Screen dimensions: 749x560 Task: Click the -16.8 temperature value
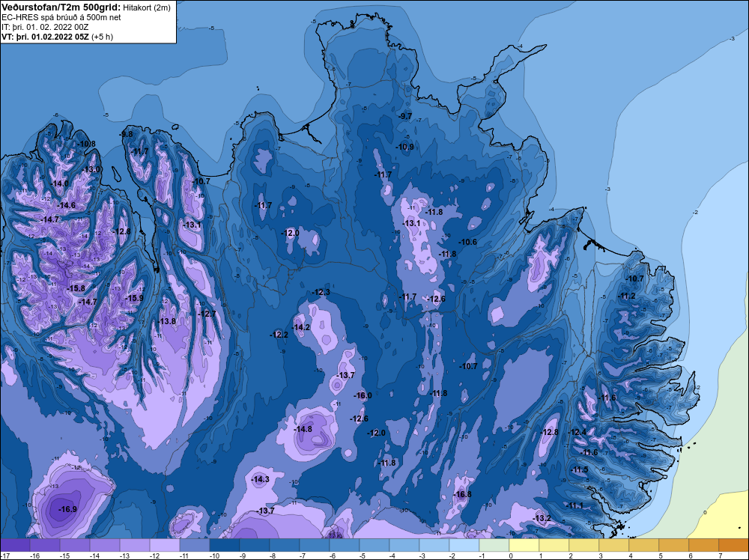click(x=462, y=494)
